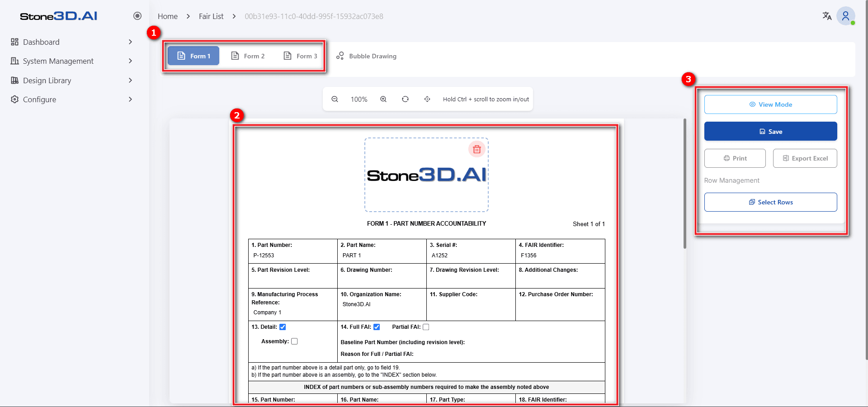Click the FAIR ID breadcrumb text
Viewport: 868px width, 407px height.
point(314,16)
